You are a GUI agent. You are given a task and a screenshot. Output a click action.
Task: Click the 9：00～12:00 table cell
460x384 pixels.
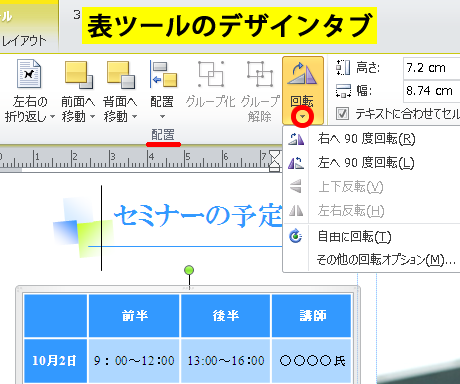pyautogui.click(x=134, y=361)
